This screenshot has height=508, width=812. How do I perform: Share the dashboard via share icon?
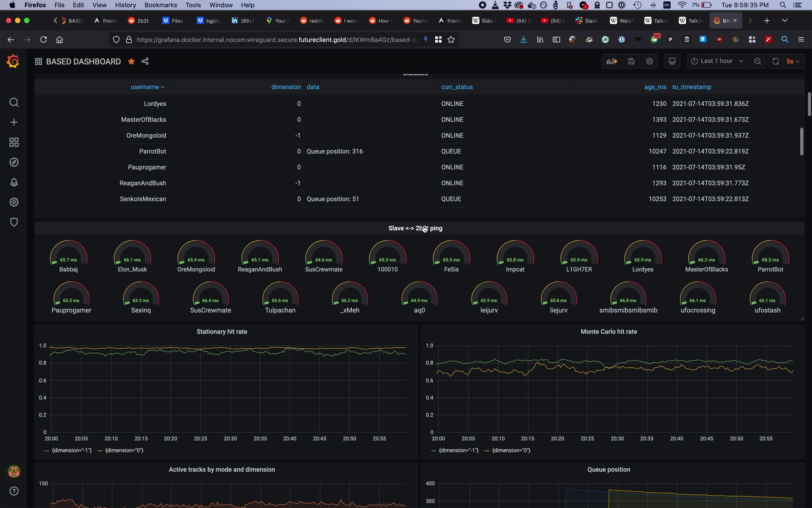(145, 61)
